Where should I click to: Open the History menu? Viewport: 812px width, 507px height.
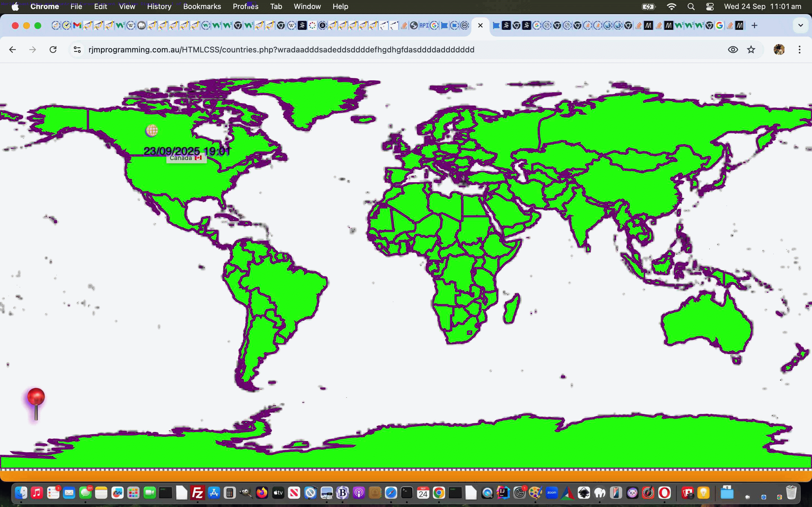(159, 6)
